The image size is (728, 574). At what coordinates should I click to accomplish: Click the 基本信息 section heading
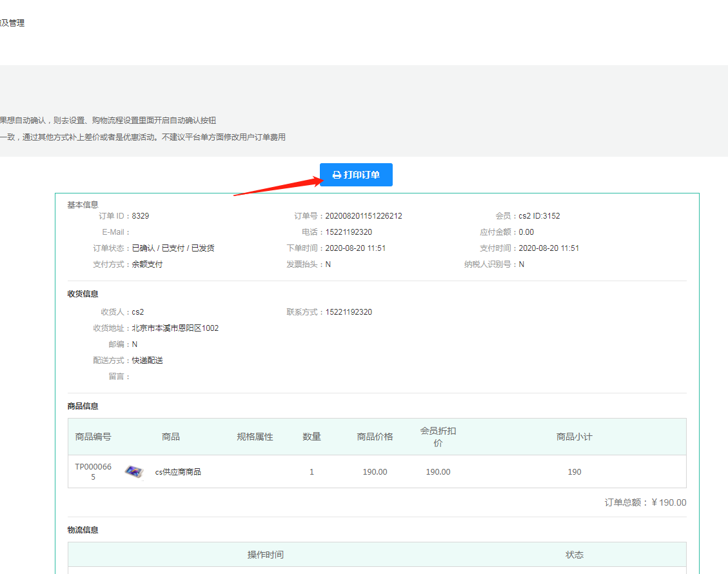pos(83,204)
